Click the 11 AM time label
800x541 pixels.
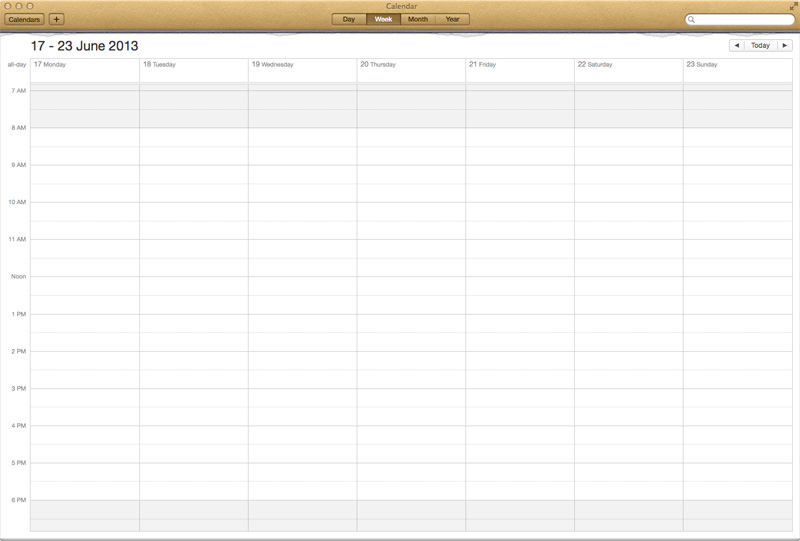[x=17, y=239]
